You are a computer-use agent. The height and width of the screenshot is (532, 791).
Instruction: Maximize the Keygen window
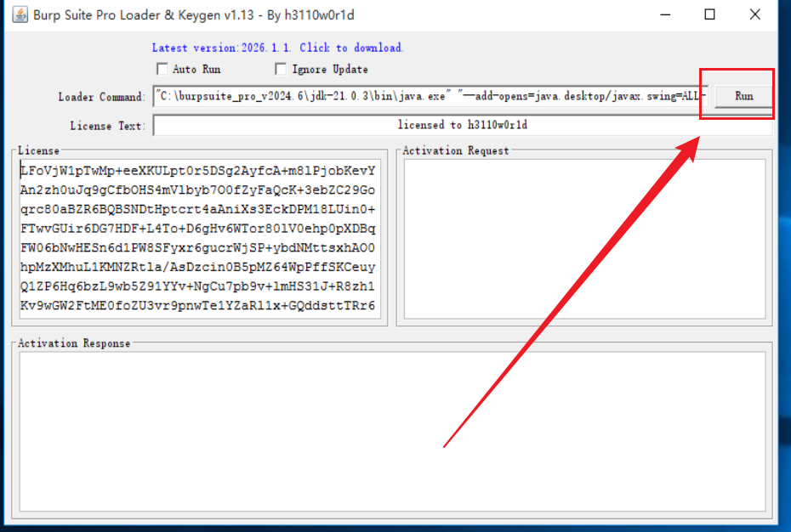coord(710,14)
